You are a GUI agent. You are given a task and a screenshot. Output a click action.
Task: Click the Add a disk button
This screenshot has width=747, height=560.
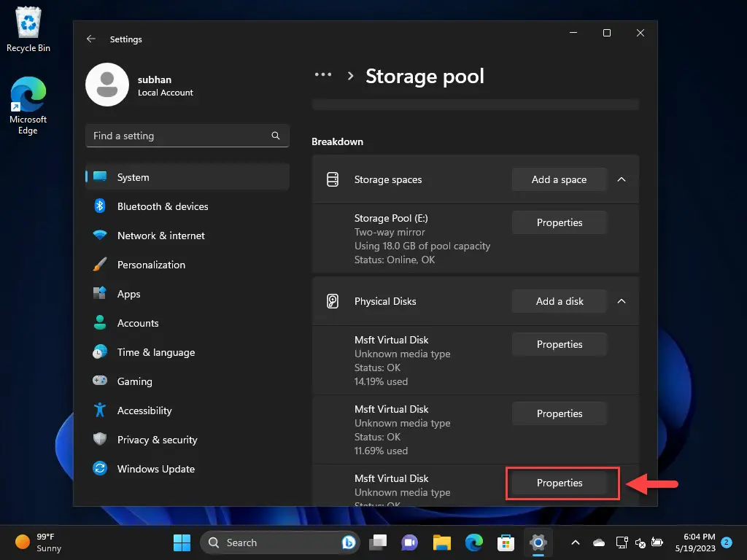(x=559, y=301)
